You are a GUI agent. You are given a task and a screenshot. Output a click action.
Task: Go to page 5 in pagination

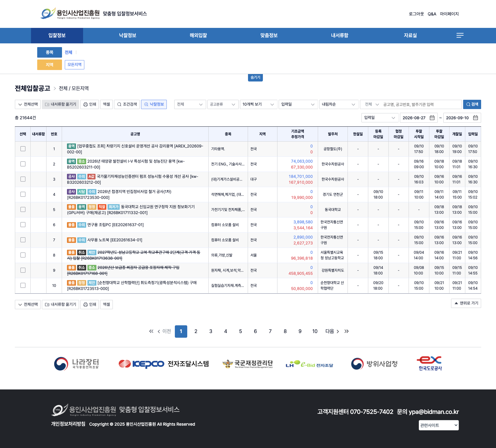241,331
